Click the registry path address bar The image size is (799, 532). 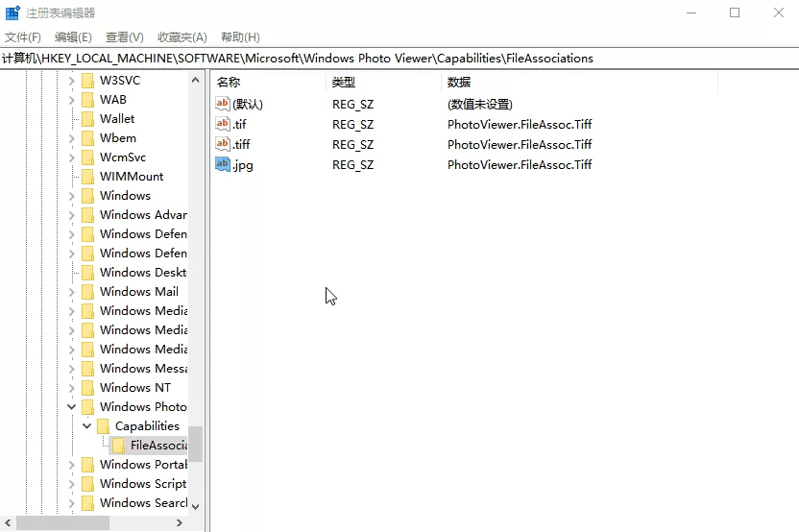pyautogui.click(x=399, y=58)
